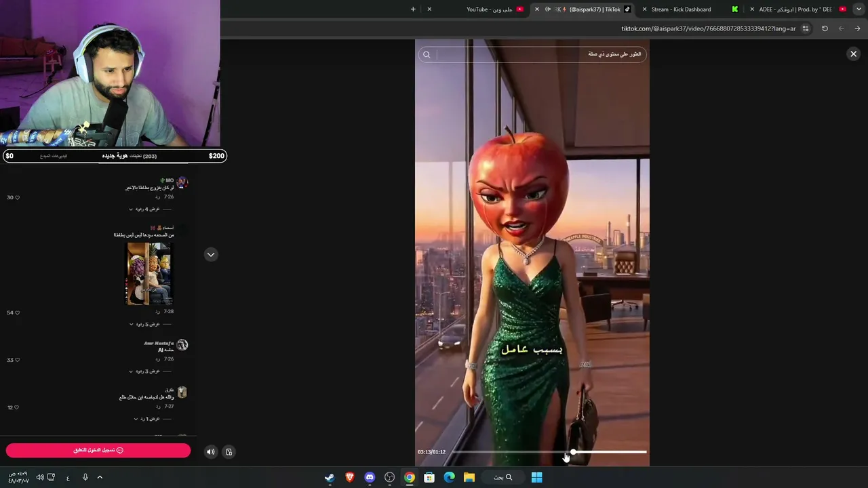
Task: Switch to the ADEE Prod. by DEE tab
Action: click(795, 9)
